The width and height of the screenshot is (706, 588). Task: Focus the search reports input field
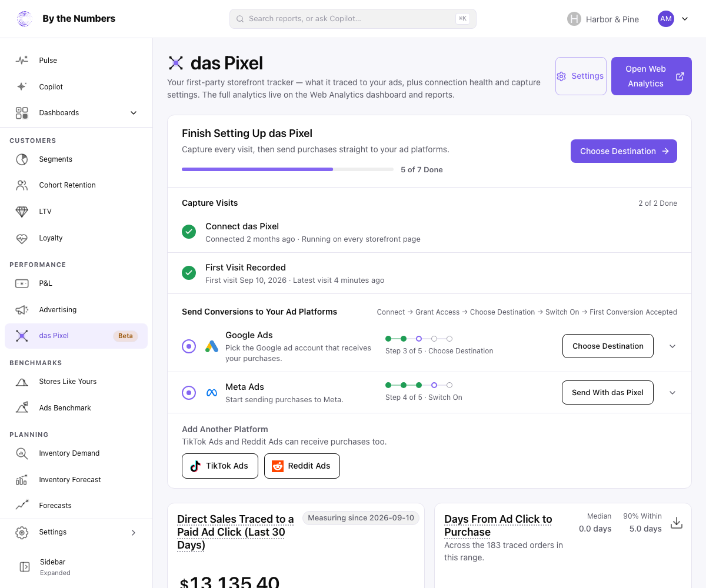(x=353, y=19)
